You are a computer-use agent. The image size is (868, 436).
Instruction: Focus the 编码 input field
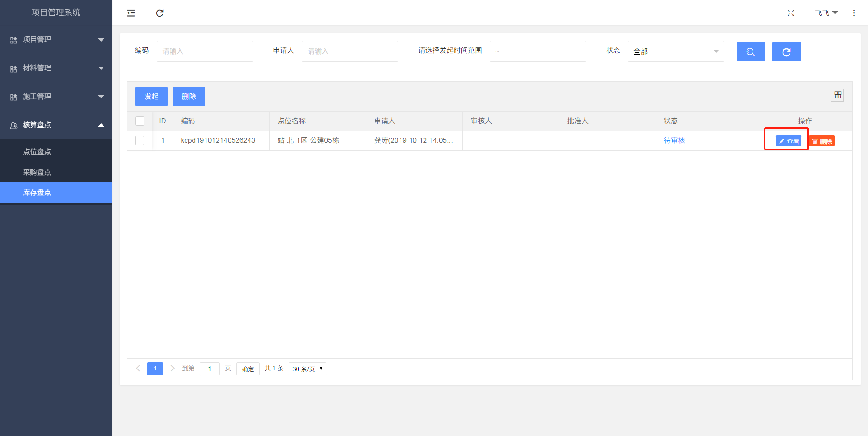pyautogui.click(x=205, y=51)
